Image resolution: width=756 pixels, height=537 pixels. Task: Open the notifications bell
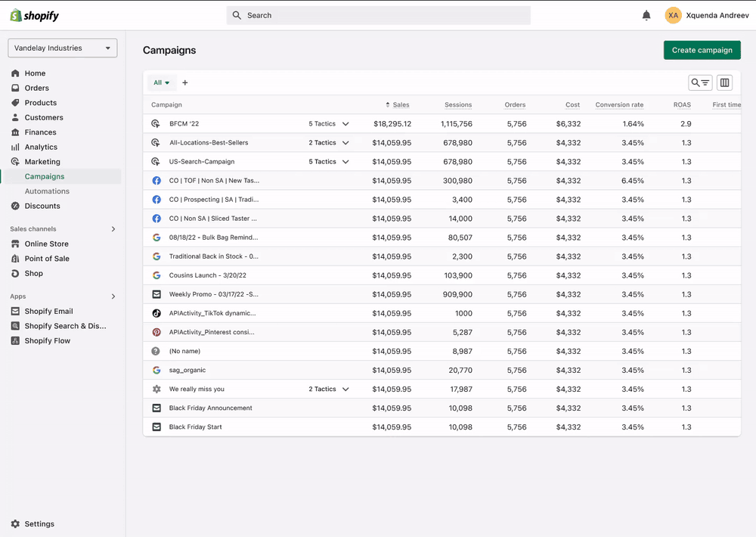[x=646, y=15]
